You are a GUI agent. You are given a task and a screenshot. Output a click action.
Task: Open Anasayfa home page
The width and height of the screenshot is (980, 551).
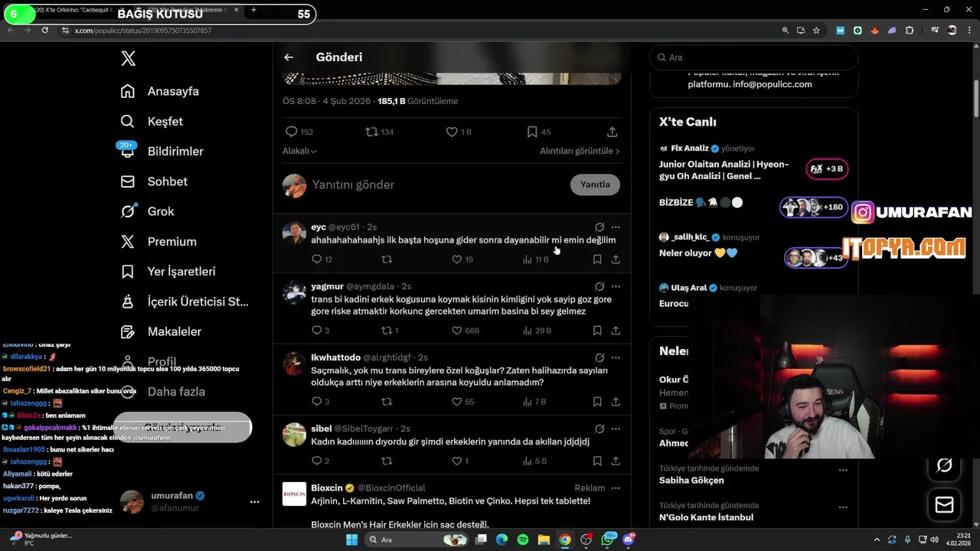click(160, 91)
